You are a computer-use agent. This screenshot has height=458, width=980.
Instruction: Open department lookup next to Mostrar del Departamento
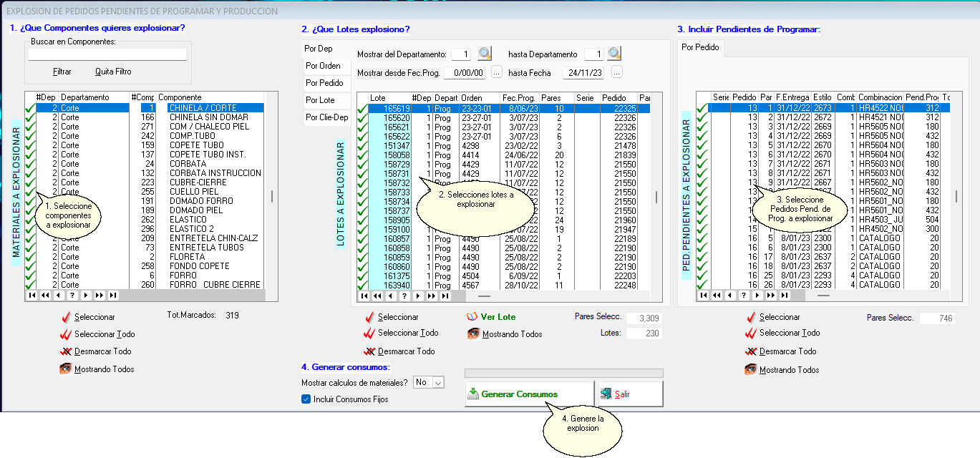click(485, 54)
